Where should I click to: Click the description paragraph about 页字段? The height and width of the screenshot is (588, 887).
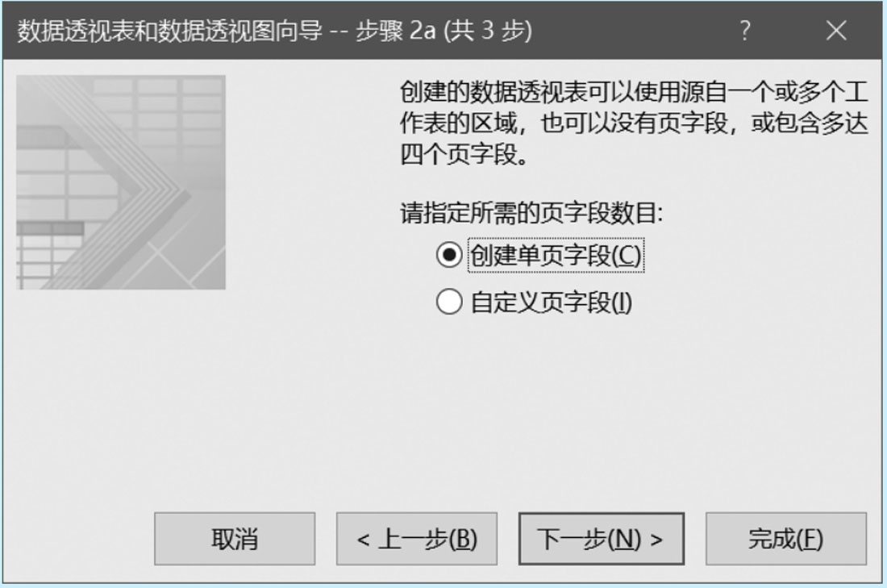(x=634, y=123)
